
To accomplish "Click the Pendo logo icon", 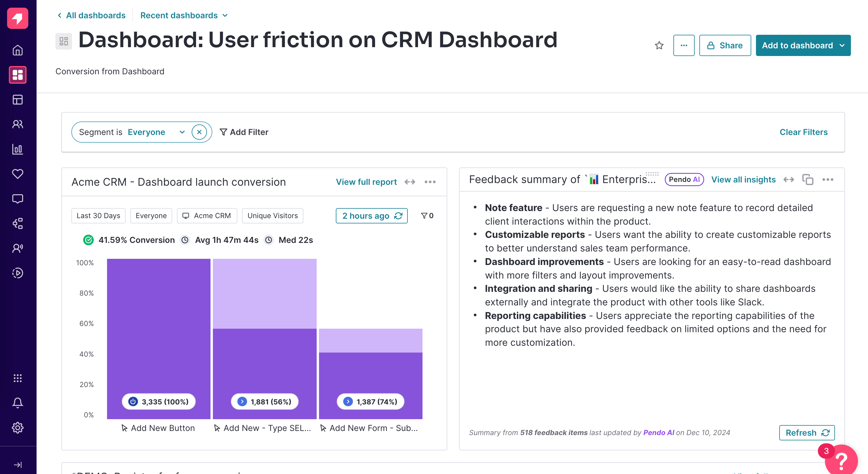I will click(x=17, y=18).
